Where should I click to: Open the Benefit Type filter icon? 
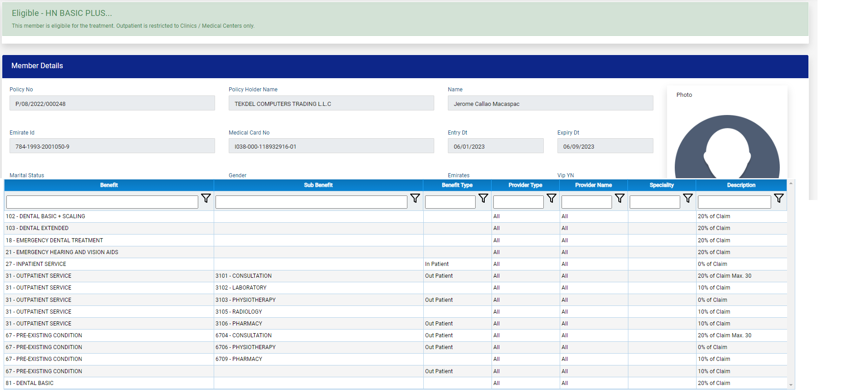coord(483,199)
